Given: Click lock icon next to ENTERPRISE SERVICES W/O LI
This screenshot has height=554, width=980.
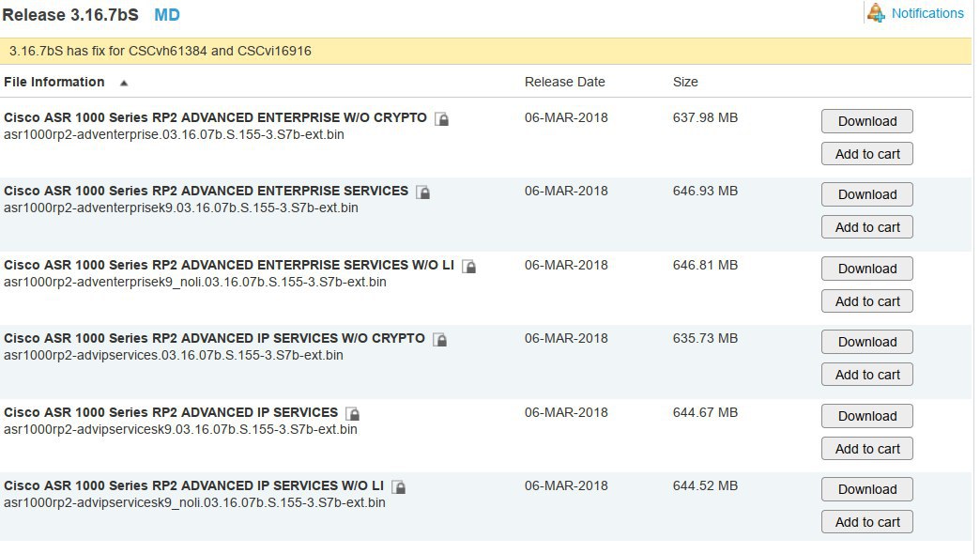Looking at the screenshot, I should point(468,267).
